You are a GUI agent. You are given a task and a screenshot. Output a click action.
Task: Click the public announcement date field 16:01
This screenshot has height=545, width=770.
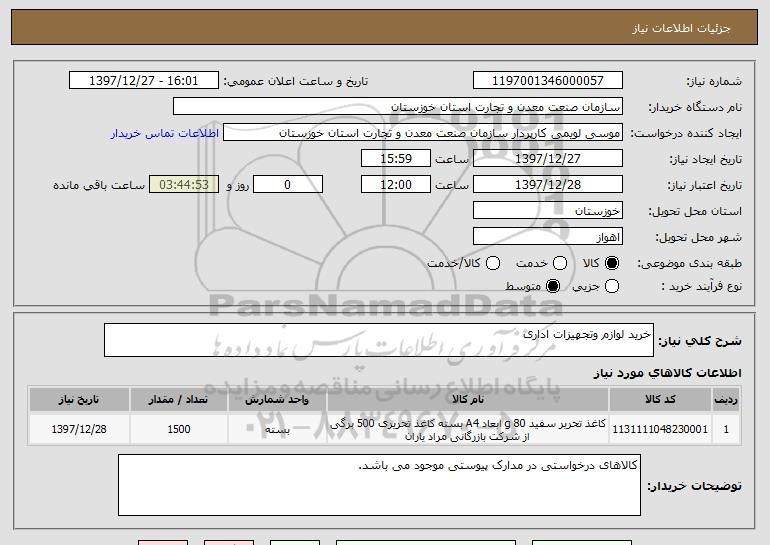coord(144,81)
